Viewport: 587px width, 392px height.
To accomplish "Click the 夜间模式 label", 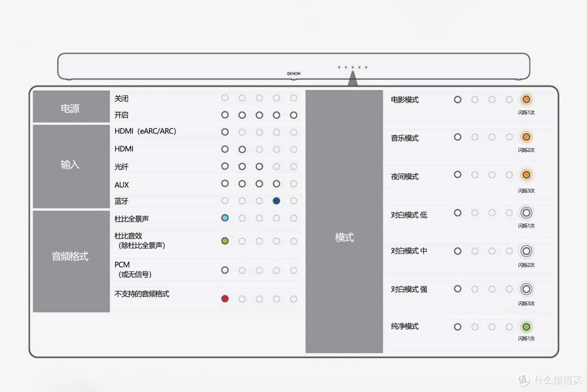I will pyautogui.click(x=405, y=176).
